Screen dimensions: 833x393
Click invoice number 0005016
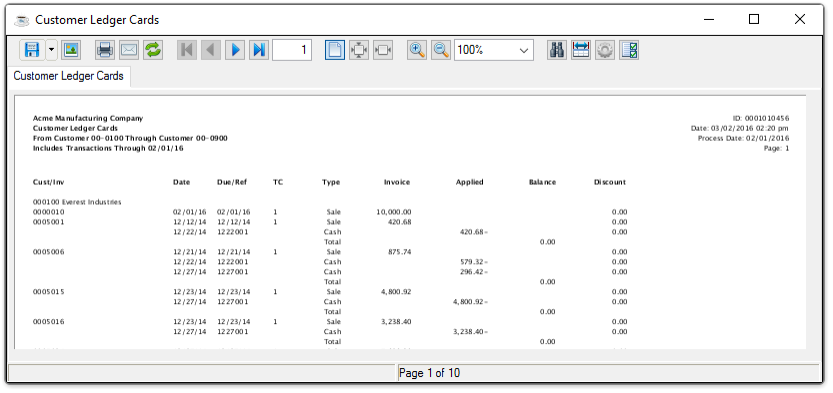48,321
